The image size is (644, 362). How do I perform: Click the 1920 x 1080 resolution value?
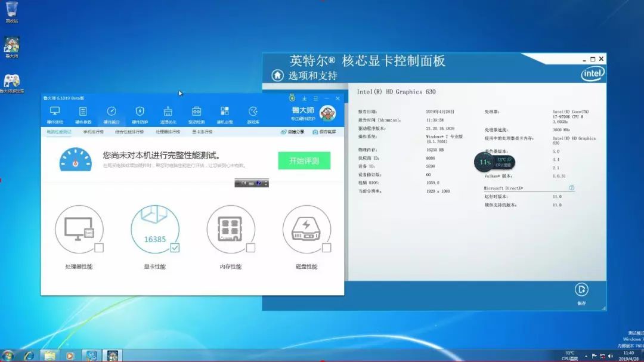[438, 191]
